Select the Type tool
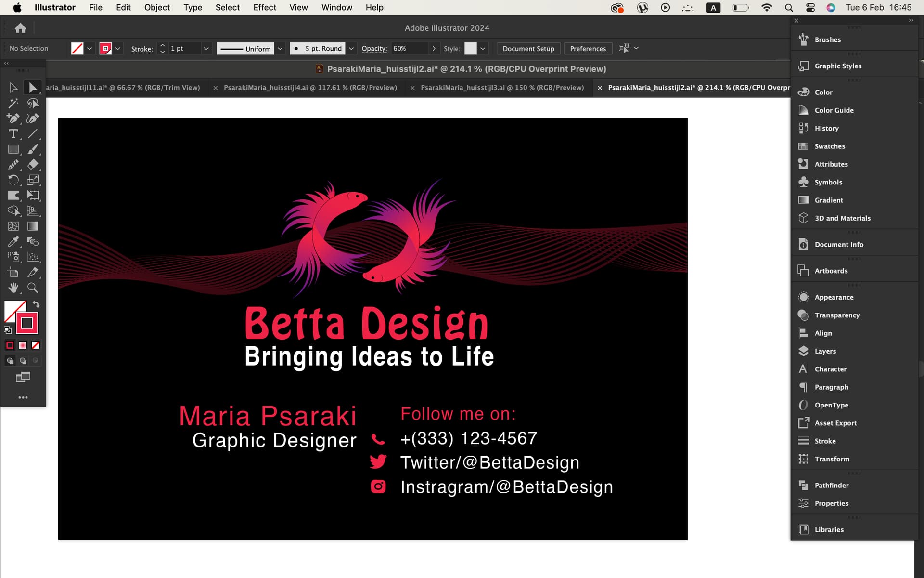Screen dimensions: 924x578 click(13, 134)
